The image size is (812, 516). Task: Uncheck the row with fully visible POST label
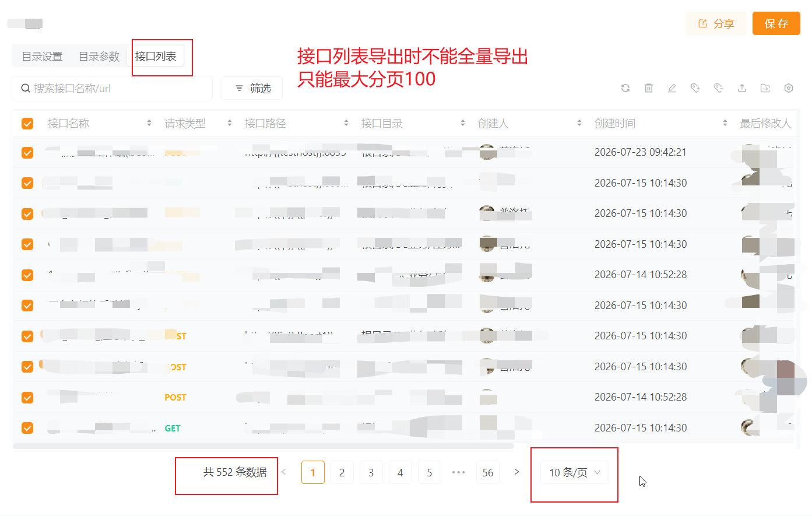click(x=27, y=398)
